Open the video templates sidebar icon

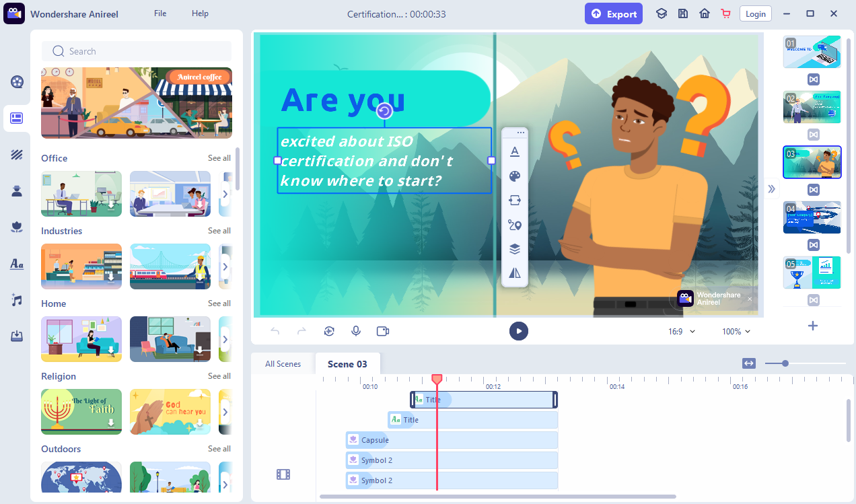tap(17, 82)
